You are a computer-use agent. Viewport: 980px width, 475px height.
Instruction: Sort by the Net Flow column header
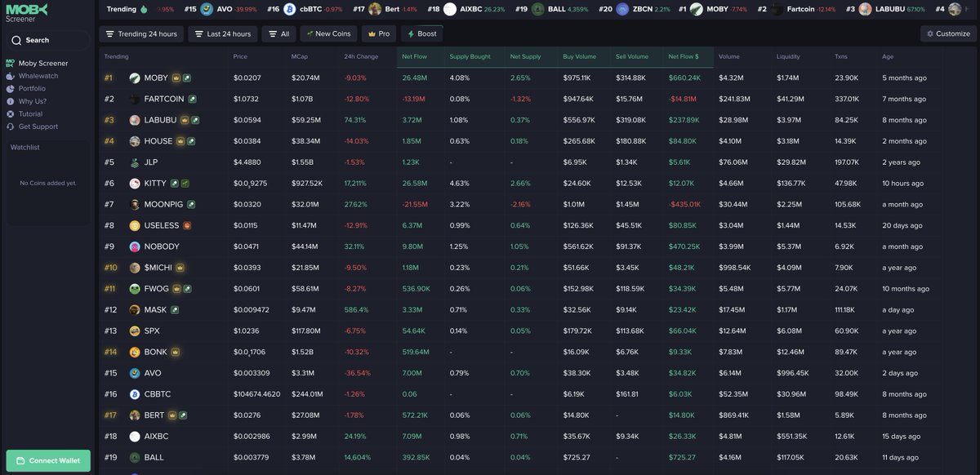pos(415,56)
